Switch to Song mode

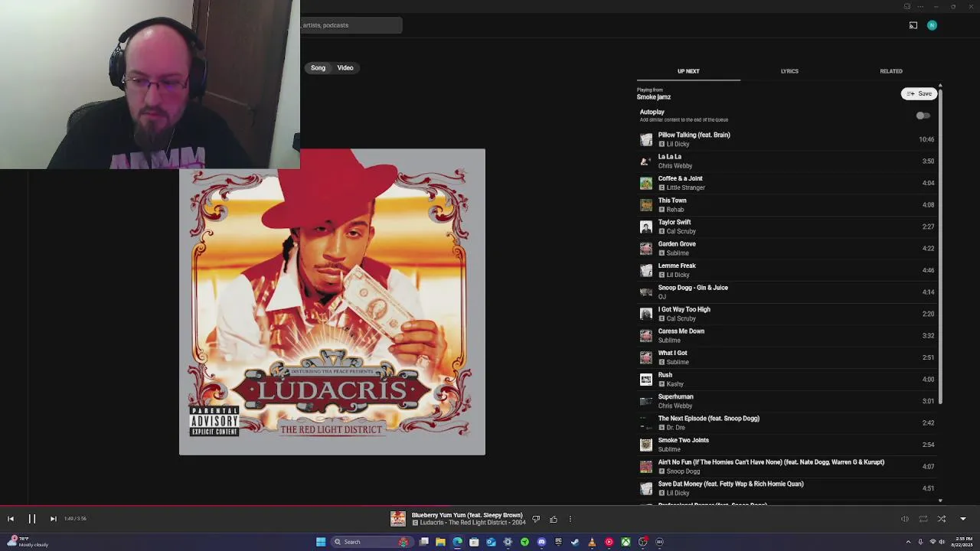pyautogui.click(x=318, y=68)
